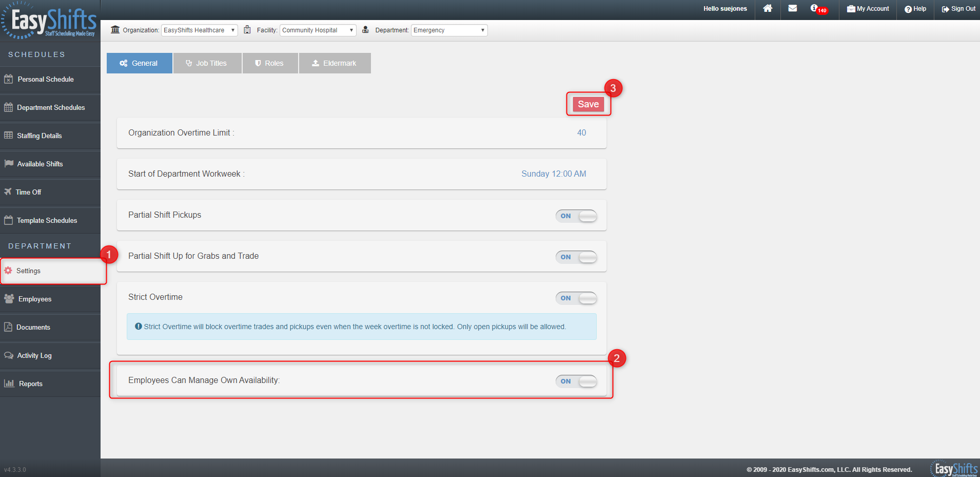Click the Staffing Details table icon
The height and width of the screenshot is (477, 980).
click(x=8, y=136)
